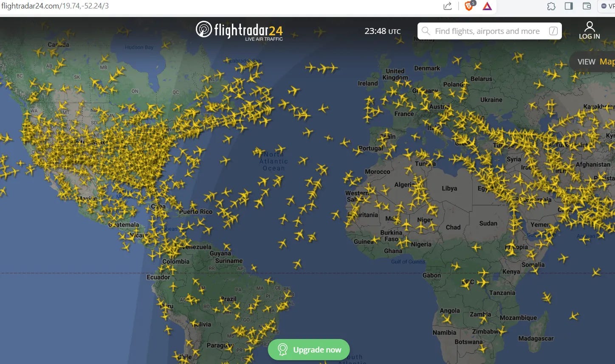Viewport: 615px width, 364px height.
Task: Click the Suriname map label
Action: click(x=229, y=261)
